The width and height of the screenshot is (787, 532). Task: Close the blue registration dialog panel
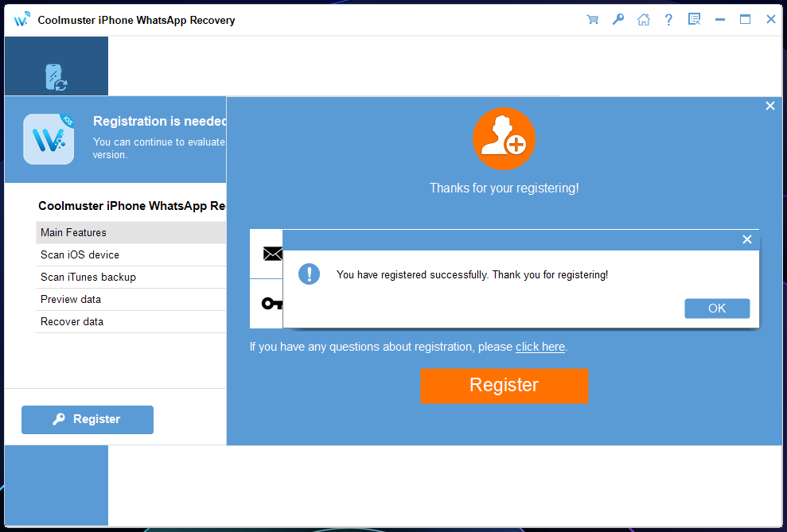click(769, 106)
